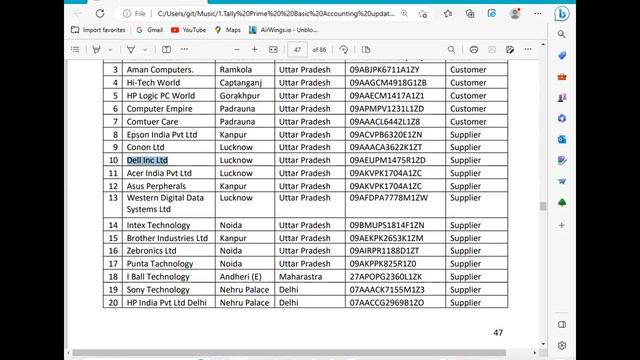The image size is (640, 360).
Task: Select highlighted text Dell Inc Ltd
Action: click(147, 160)
